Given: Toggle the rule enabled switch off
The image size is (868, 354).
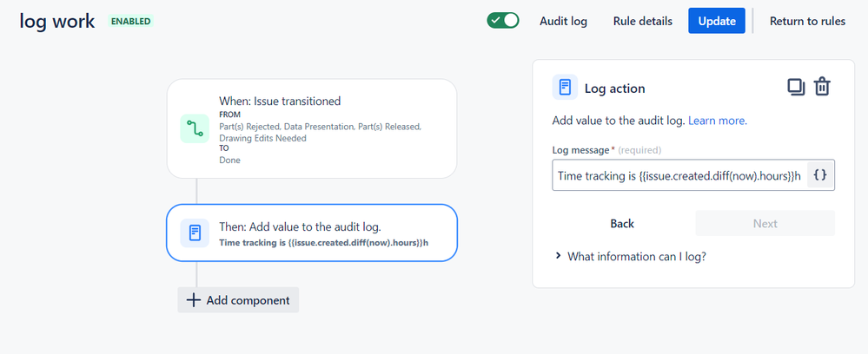Looking at the screenshot, I should click(503, 21).
